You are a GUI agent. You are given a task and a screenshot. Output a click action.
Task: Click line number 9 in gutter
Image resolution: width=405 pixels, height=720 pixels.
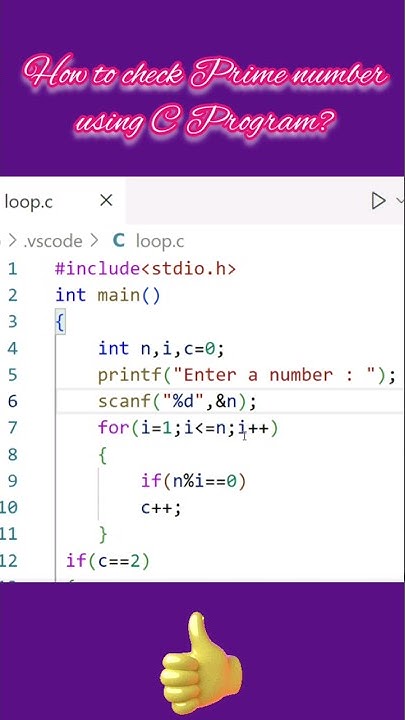click(12, 481)
